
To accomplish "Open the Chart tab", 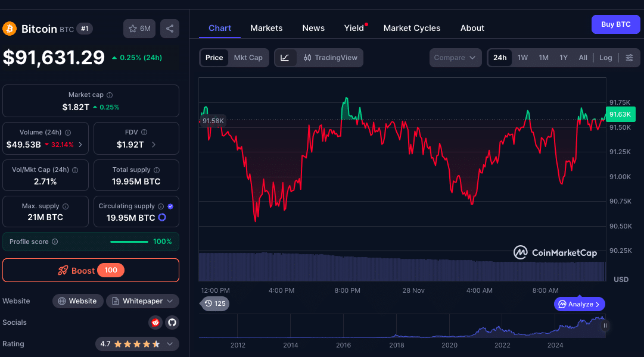I will tap(220, 28).
